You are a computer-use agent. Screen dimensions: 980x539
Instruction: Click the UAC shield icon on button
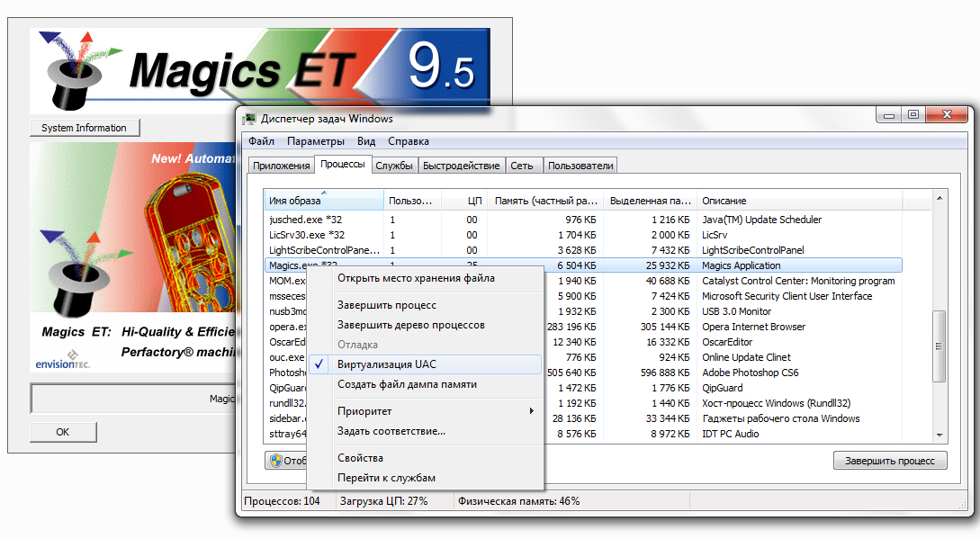point(275,461)
